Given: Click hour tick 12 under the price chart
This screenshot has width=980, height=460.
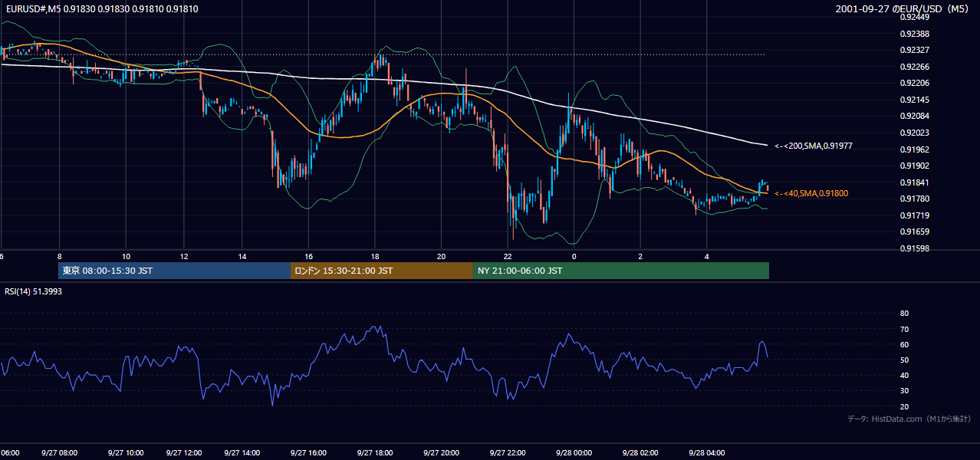Looking at the screenshot, I should click(183, 256).
